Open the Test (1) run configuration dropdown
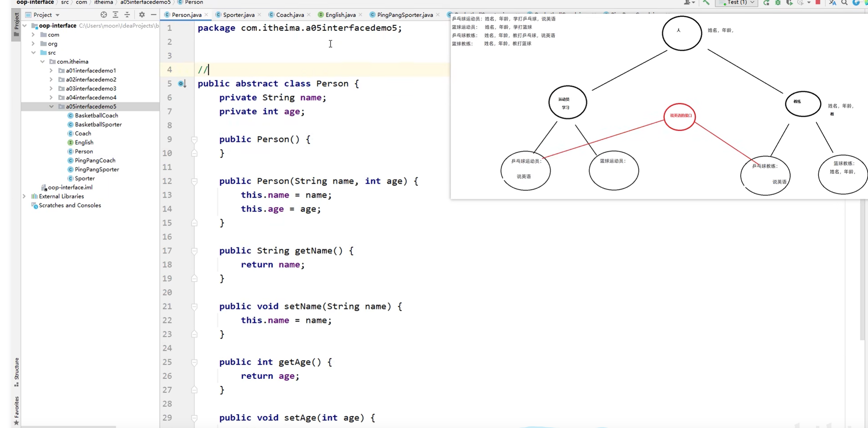 pyautogui.click(x=737, y=3)
